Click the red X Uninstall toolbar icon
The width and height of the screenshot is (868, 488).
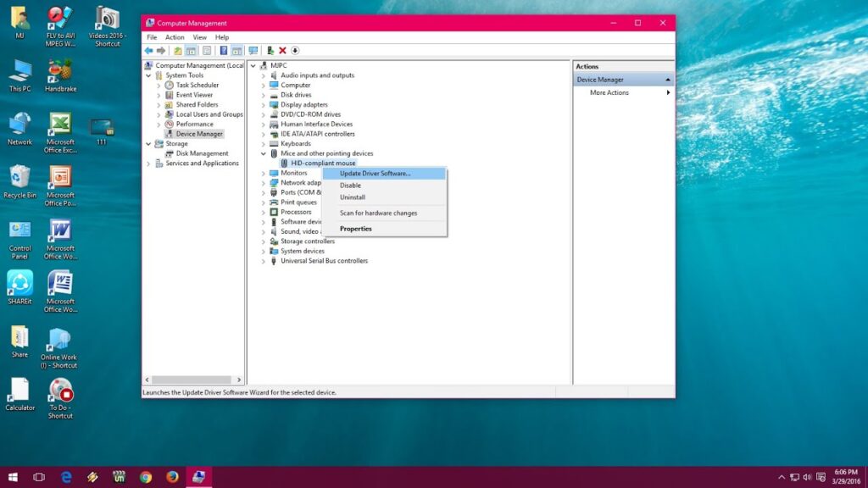(x=282, y=50)
